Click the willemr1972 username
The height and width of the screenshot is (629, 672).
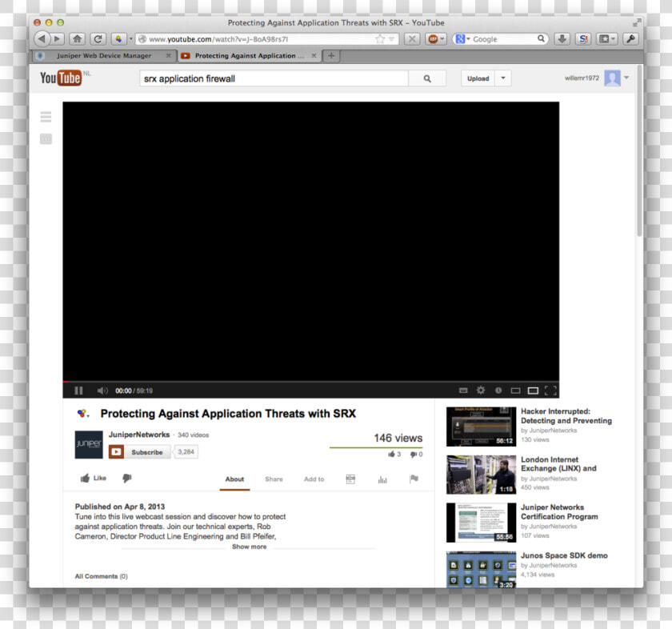point(582,78)
